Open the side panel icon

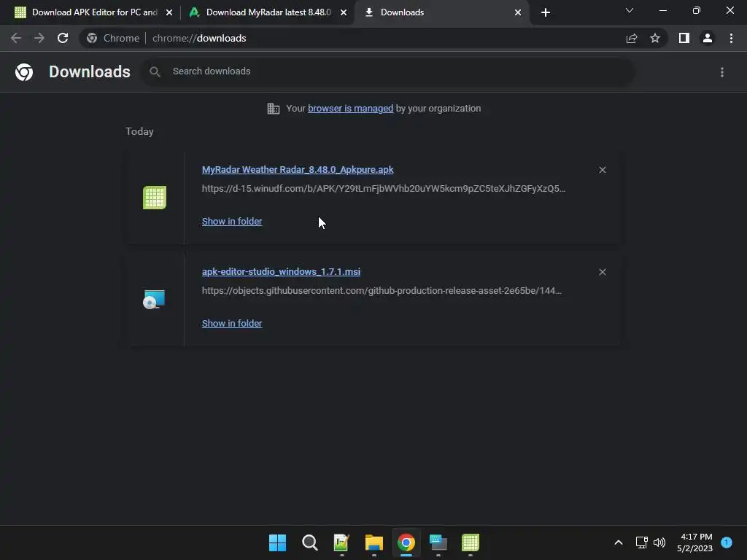684,38
